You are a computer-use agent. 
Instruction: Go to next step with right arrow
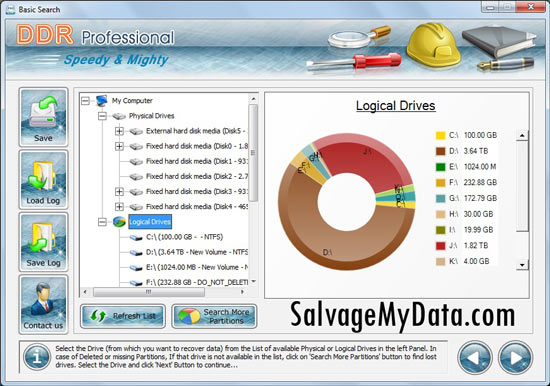515,358
